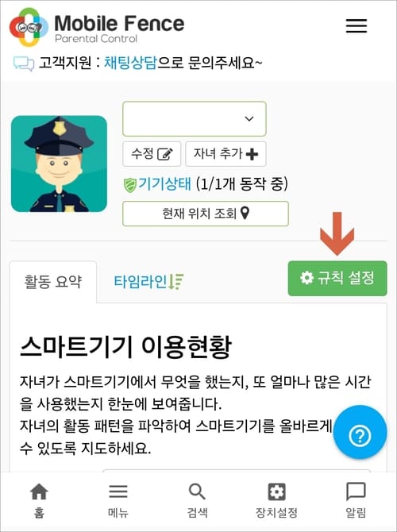This screenshot has width=397, height=532.
Task: Click the green 규칙 설정 button
Action: pos(337,278)
